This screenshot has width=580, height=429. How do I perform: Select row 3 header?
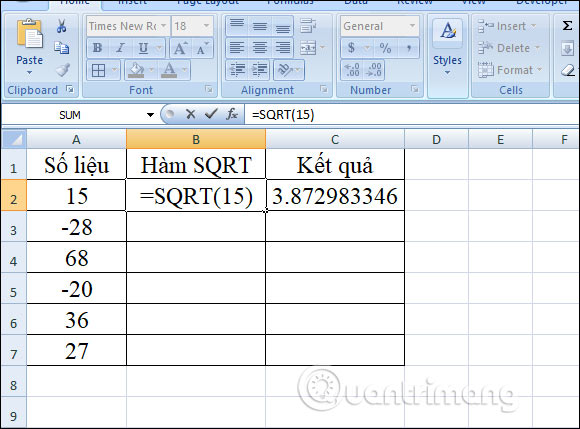[14, 227]
